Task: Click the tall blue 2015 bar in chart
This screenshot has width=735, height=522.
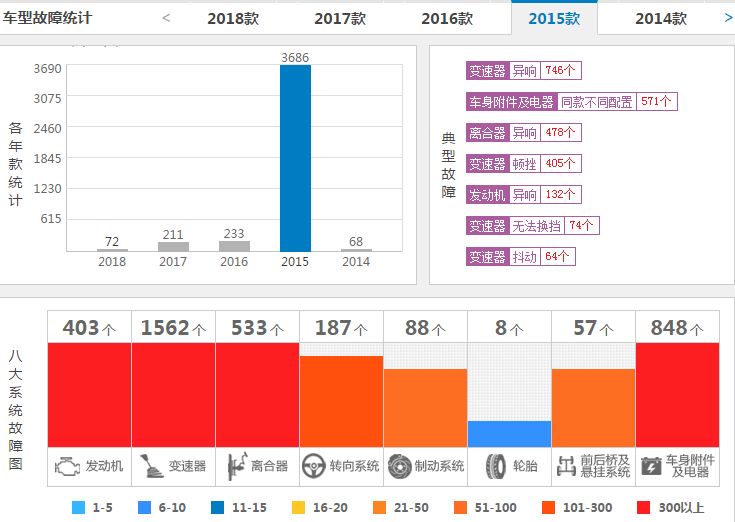Action: [x=295, y=158]
